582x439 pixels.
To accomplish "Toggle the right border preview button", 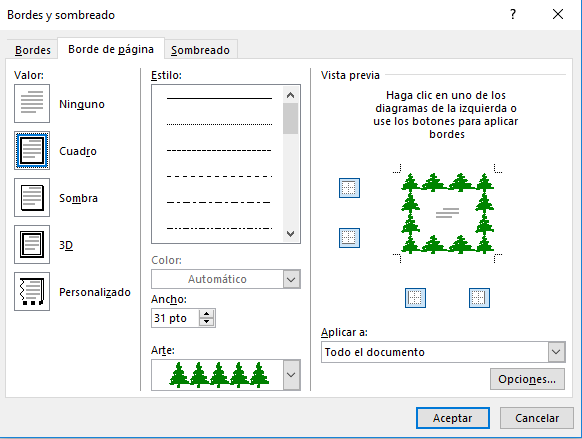I will pos(479,298).
